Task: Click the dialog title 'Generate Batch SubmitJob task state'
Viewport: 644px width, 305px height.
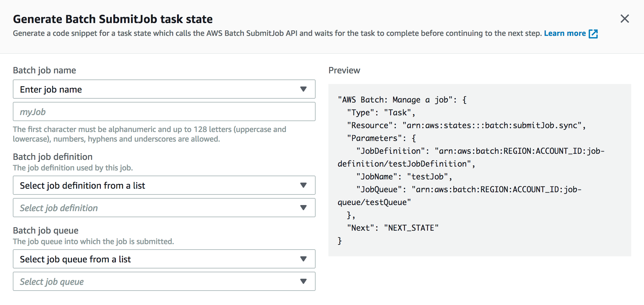Action: [x=113, y=19]
